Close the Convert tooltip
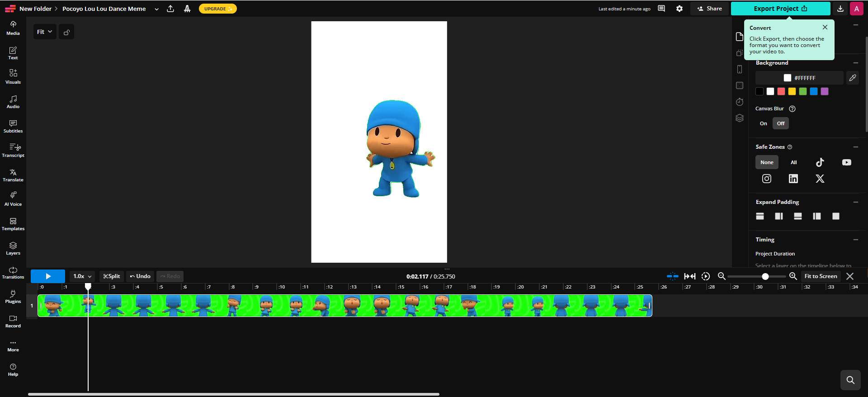 pos(825,27)
